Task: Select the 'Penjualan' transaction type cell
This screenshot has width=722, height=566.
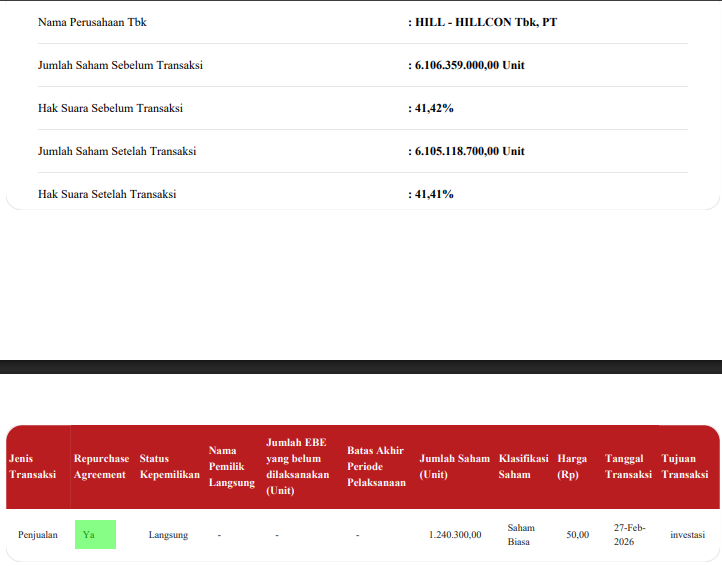Action: 38,535
